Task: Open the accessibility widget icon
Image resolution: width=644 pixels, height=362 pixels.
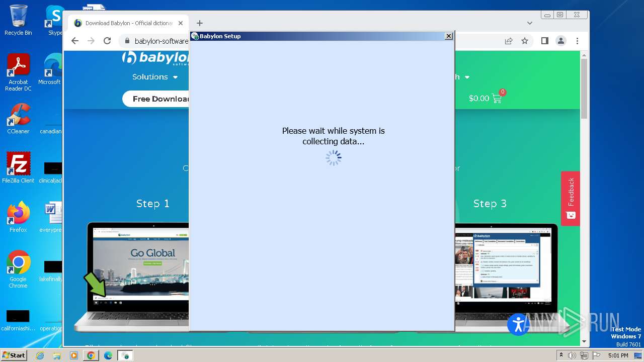Action: (518, 324)
